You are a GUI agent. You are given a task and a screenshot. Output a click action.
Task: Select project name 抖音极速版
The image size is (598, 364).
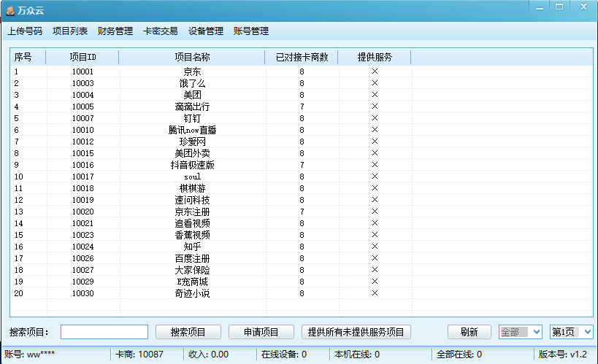[192, 165]
